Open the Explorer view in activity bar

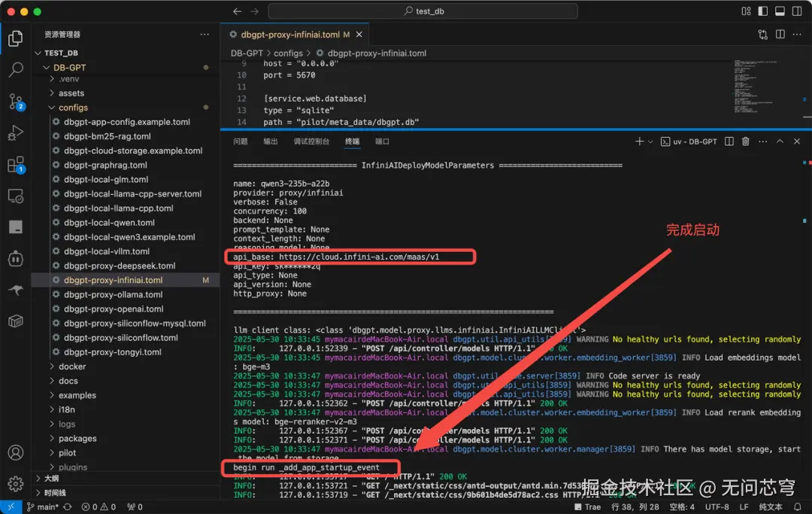(16, 38)
